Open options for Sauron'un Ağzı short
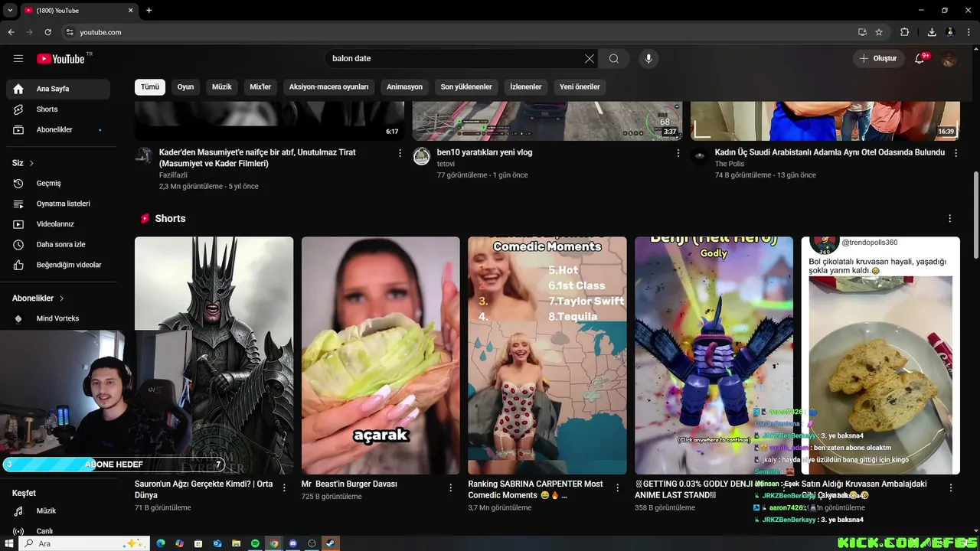Screen dimensions: 980x551 [x=284, y=487]
